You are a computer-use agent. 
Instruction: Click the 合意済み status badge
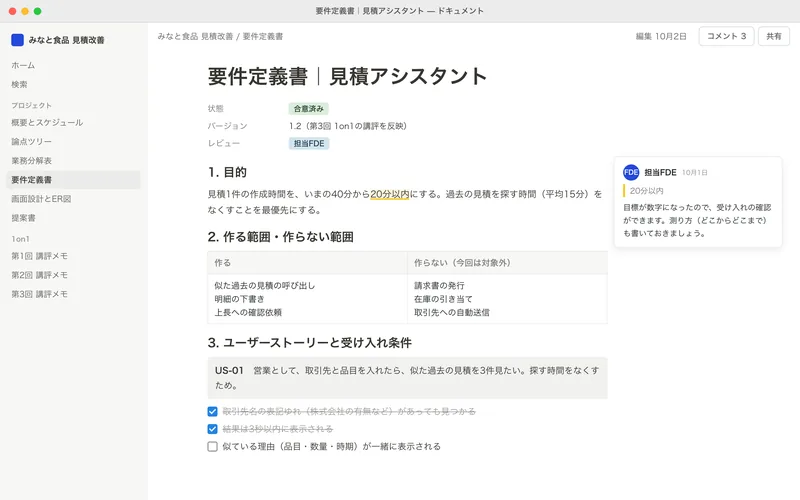(x=309, y=109)
